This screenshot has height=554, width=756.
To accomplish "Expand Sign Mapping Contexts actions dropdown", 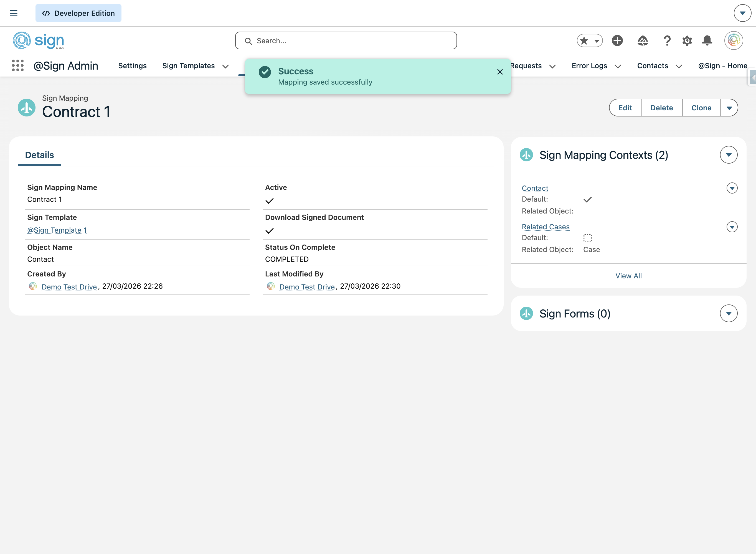I will point(729,155).
